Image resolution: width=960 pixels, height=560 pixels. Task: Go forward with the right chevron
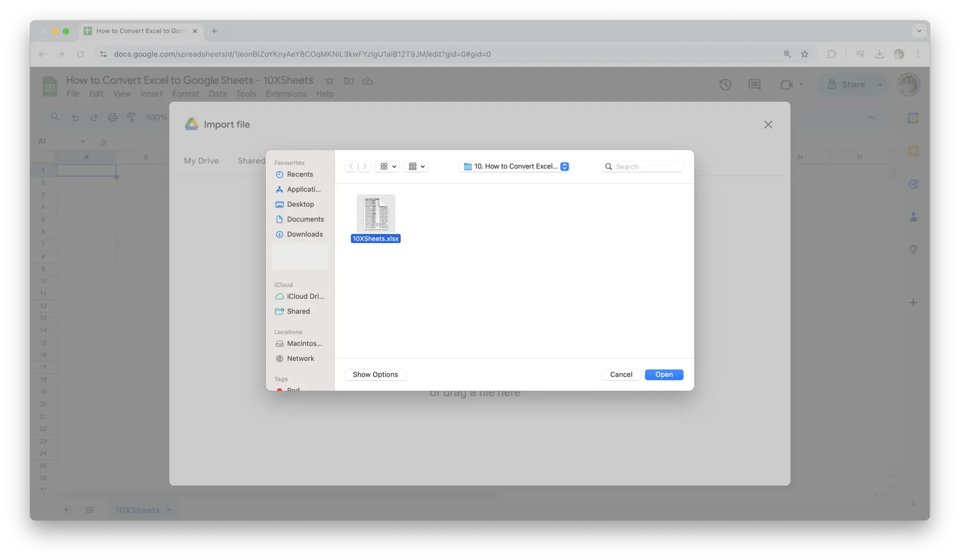click(365, 166)
